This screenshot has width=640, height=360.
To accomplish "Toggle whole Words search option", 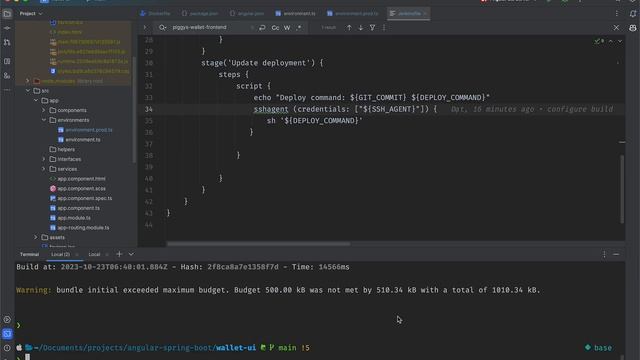I will (287, 27).
